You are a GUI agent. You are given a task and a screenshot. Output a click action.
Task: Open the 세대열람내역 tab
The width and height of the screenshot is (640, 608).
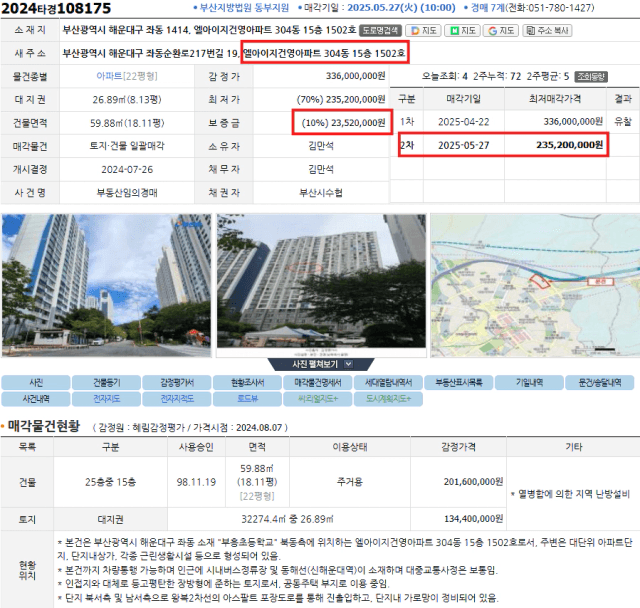[x=388, y=382]
